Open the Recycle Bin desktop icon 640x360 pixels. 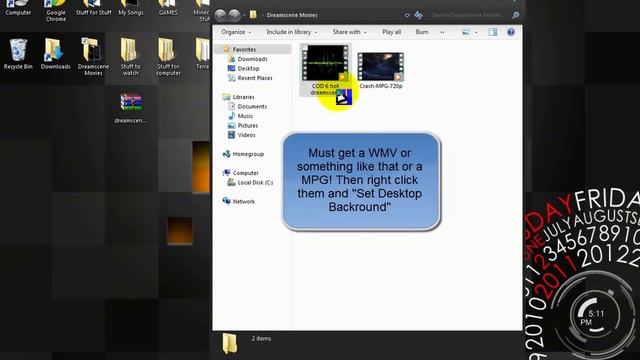click(x=18, y=54)
